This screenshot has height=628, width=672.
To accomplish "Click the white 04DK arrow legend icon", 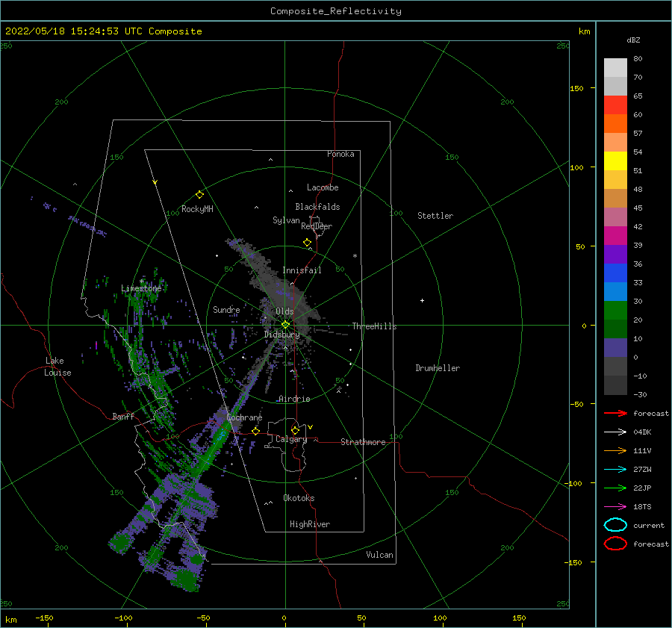I will [x=615, y=432].
